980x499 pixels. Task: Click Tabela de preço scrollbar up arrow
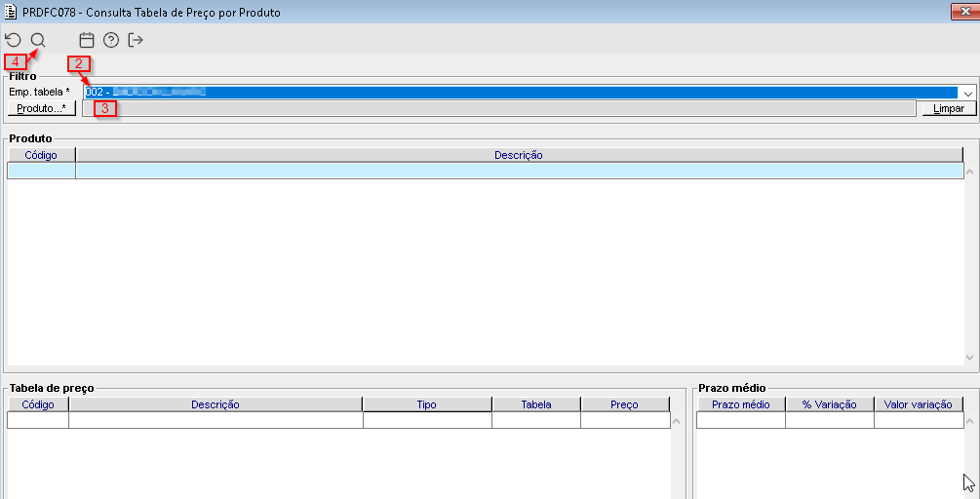(675, 422)
